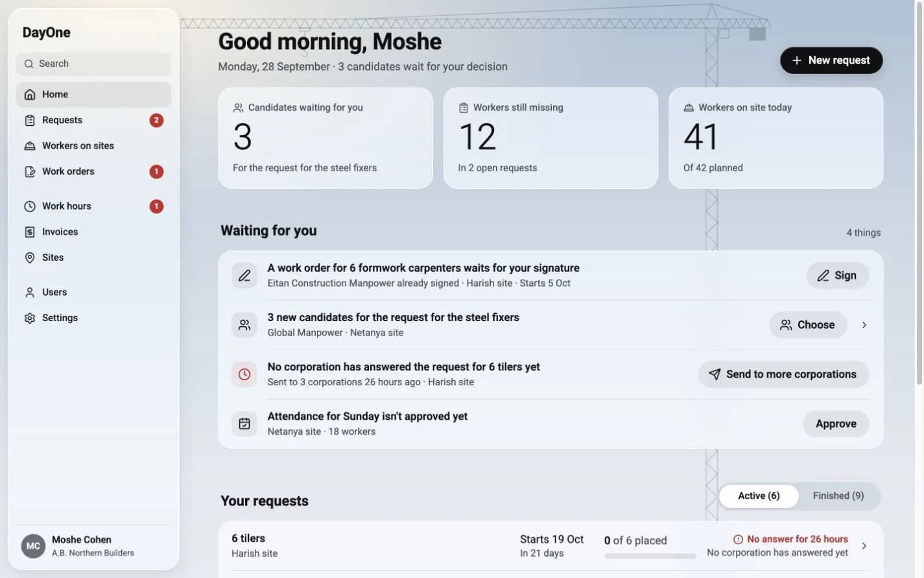The width and height of the screenshot is (924, 578).
Task: Open the Candidates waiting for you card
Action: [x=326, y=138]
